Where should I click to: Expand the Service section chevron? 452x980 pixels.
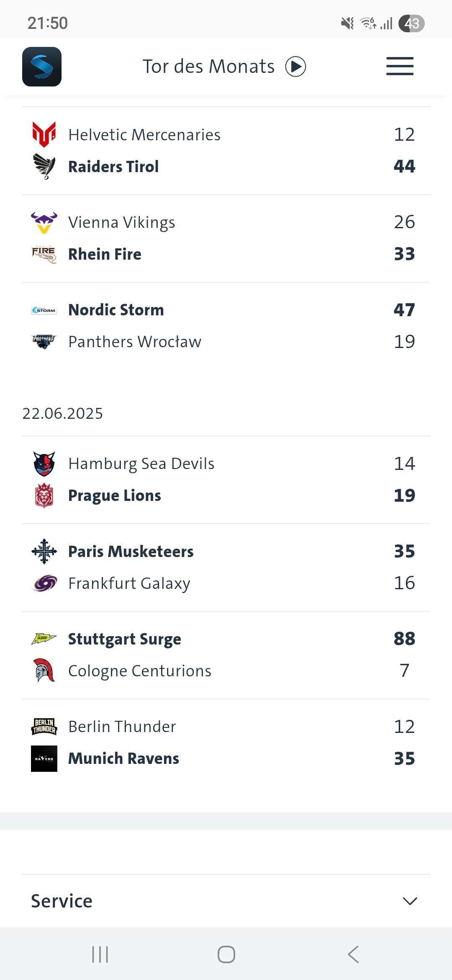(410, 901)
